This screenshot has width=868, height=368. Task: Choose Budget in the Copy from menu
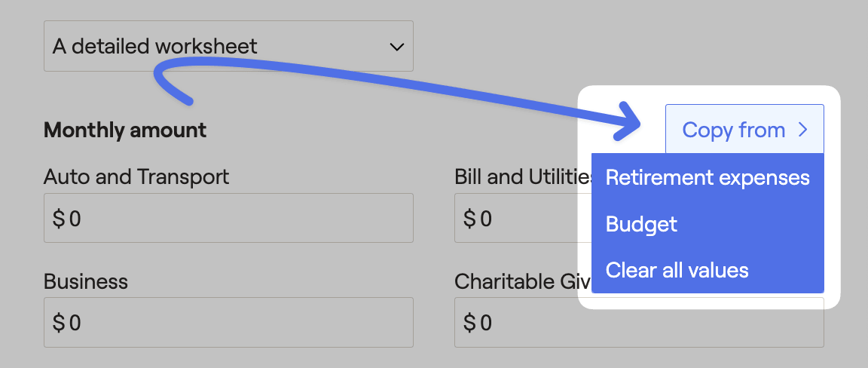pos(708,224)
